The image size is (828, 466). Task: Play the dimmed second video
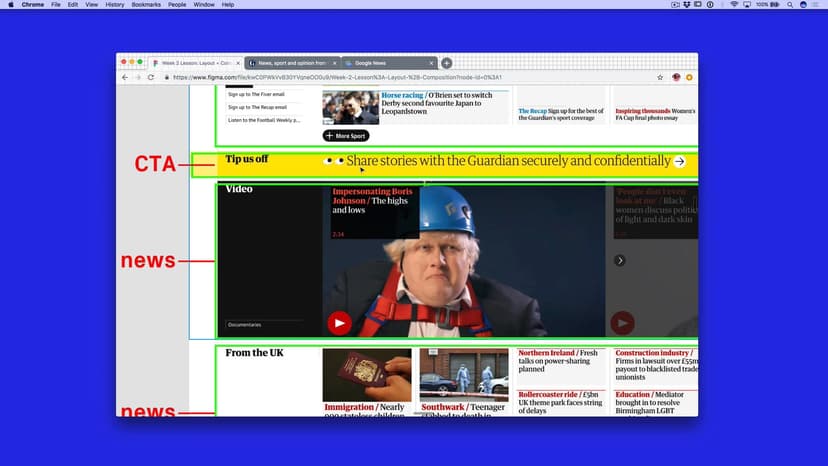point(622,322)
